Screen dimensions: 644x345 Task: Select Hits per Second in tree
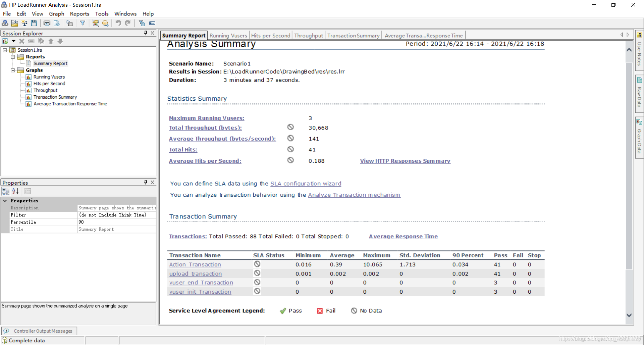point(49,84)
